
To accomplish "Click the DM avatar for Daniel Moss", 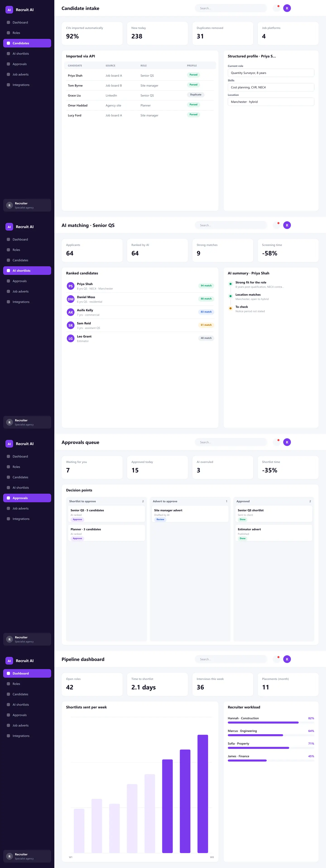I will point(71,299).
